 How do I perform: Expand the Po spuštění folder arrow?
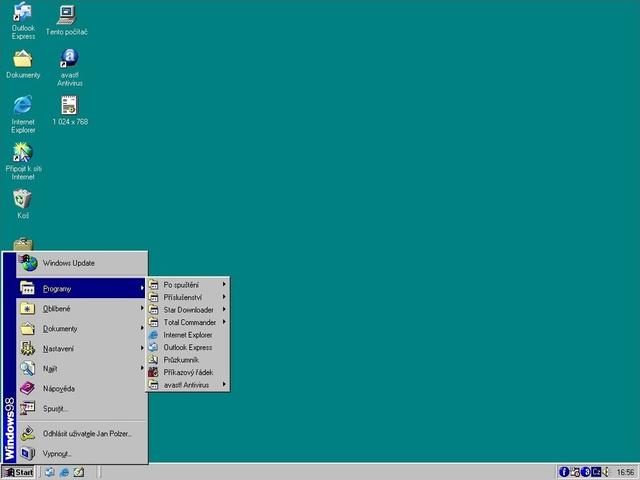(224, 284)
